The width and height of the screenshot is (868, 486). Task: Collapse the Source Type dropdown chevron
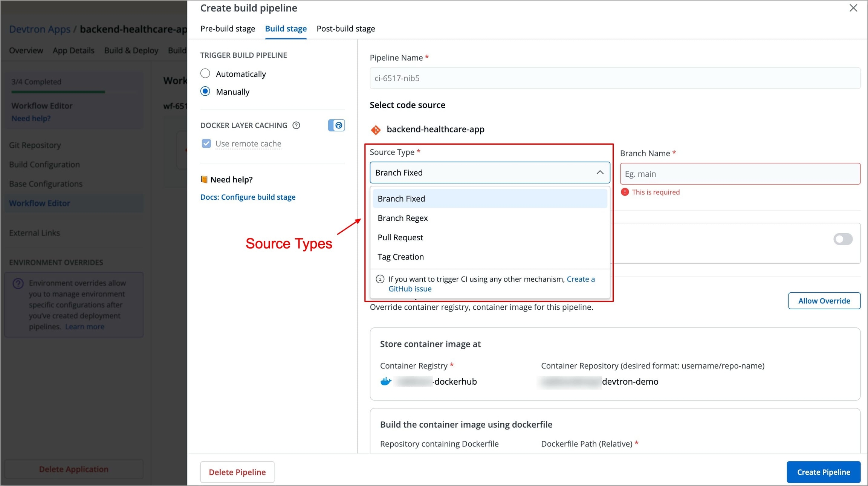click(x=600, y=173)
